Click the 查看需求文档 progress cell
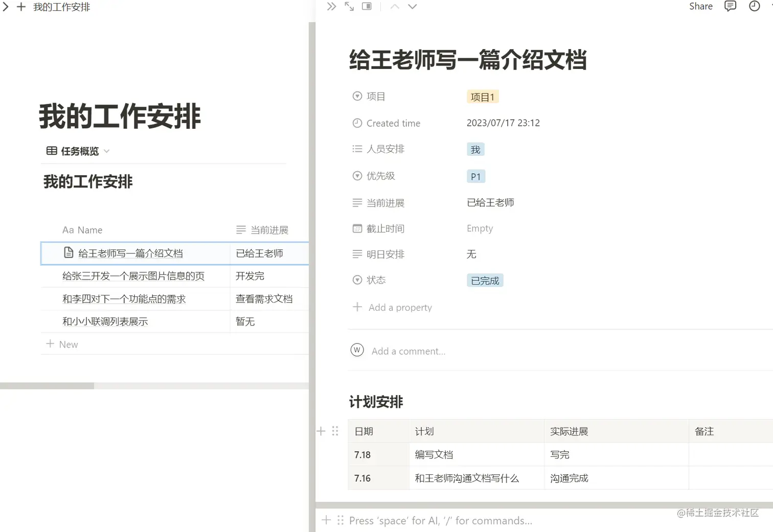The image size is (773, 532). click(269, 299)
